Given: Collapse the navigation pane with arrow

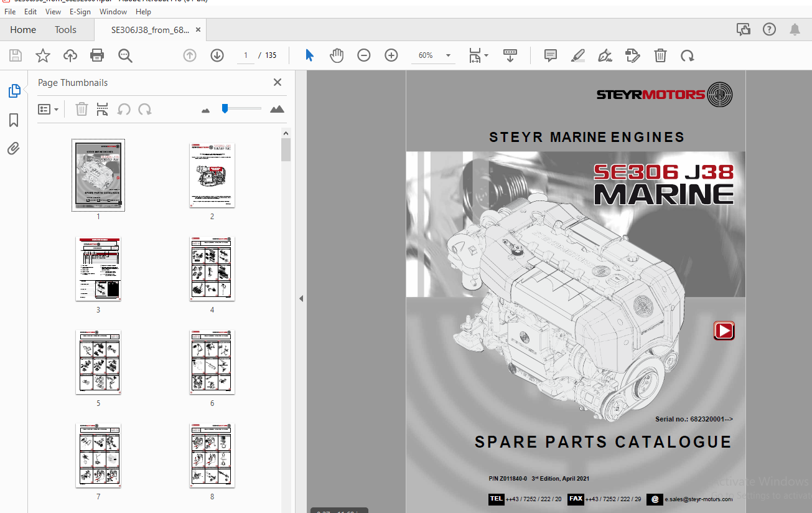Looking at the screenshot, I should (x=301, y=298).
